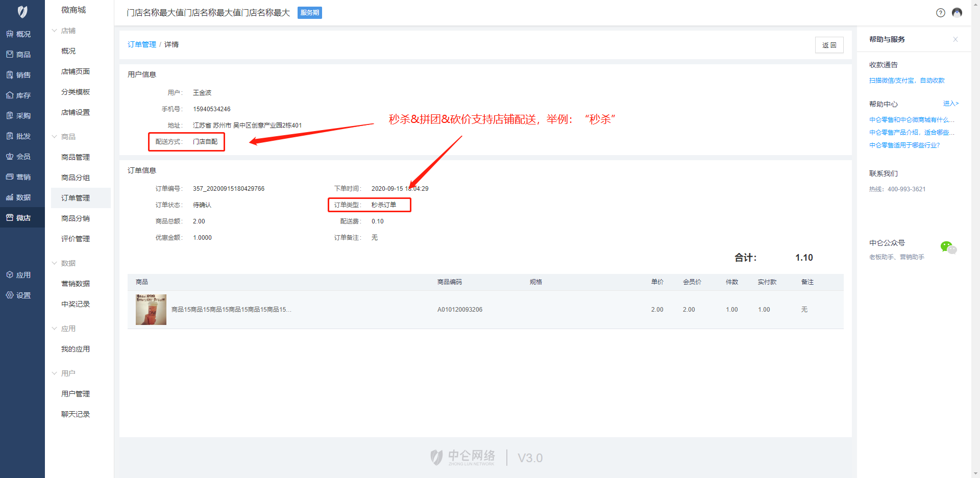This screenshot has height=478, width=980.
Task: Select 订单管理 in the submenu
Action: coord(76,198)
